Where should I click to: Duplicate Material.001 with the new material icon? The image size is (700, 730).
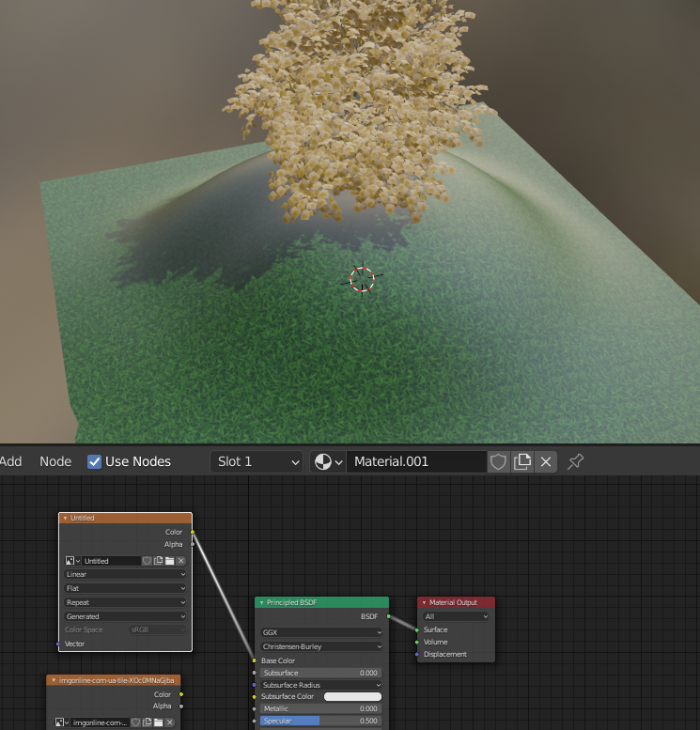(x=522, y=461)
